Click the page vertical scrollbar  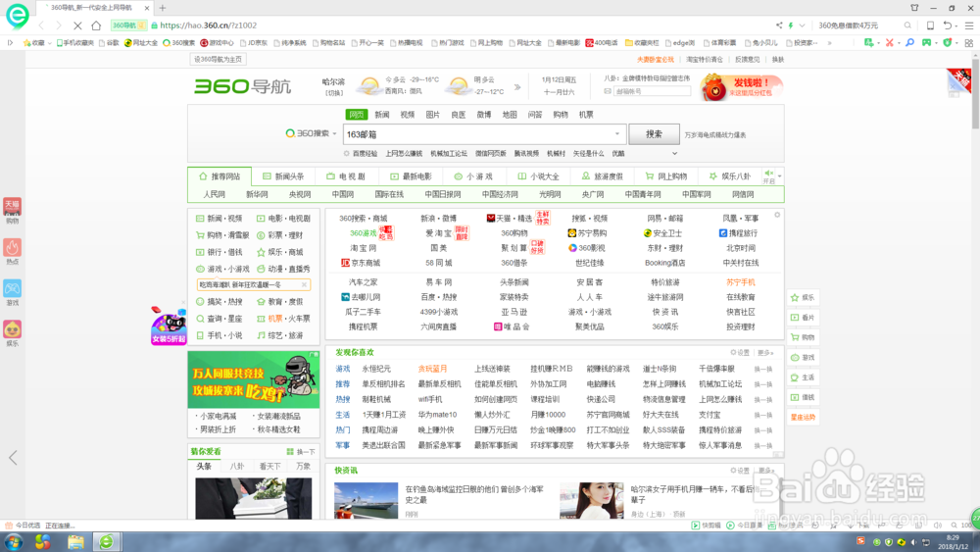(x=975, y=94)
